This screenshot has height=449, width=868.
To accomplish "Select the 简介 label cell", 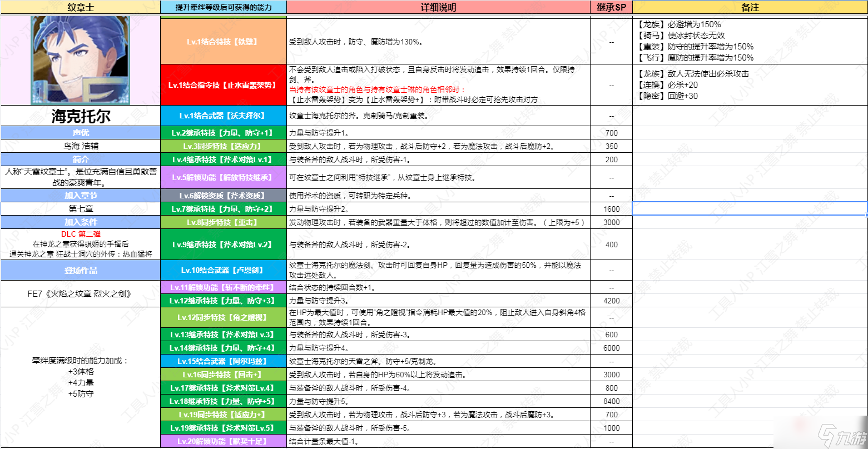I will pos(81,159).
